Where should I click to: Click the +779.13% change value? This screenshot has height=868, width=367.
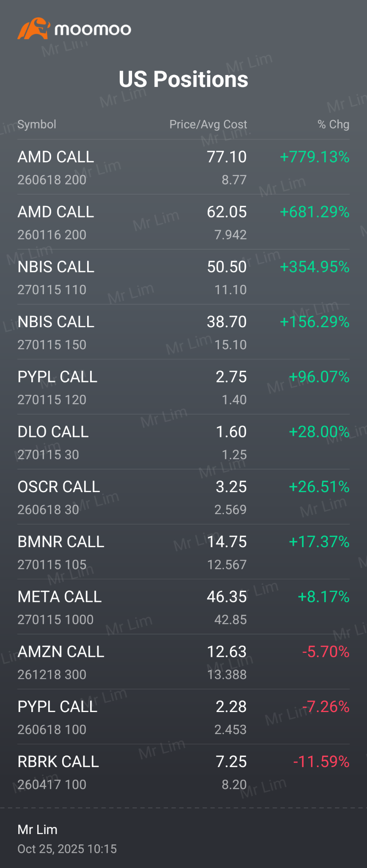click(315, 157)
